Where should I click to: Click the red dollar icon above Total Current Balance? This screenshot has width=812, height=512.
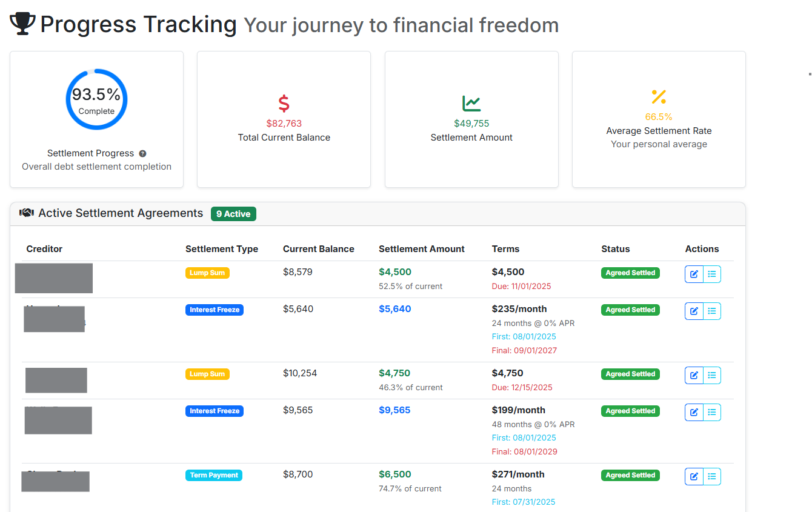click(284, 104)
